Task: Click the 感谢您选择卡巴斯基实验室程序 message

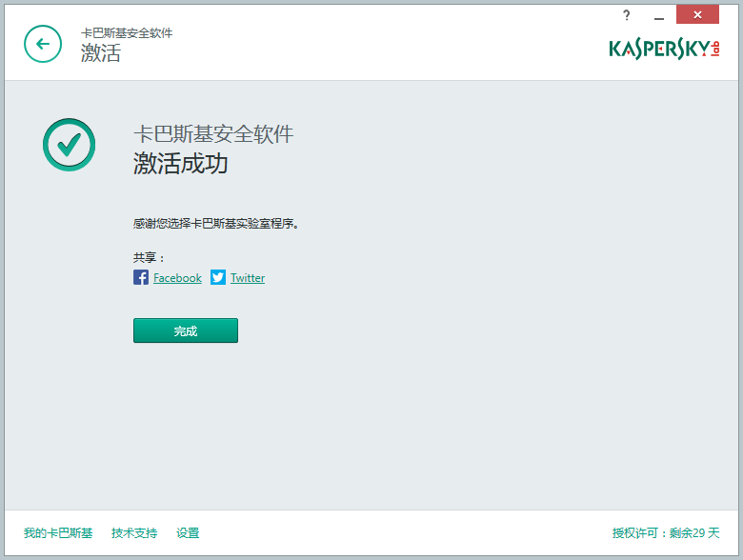Action: (215, 223)
